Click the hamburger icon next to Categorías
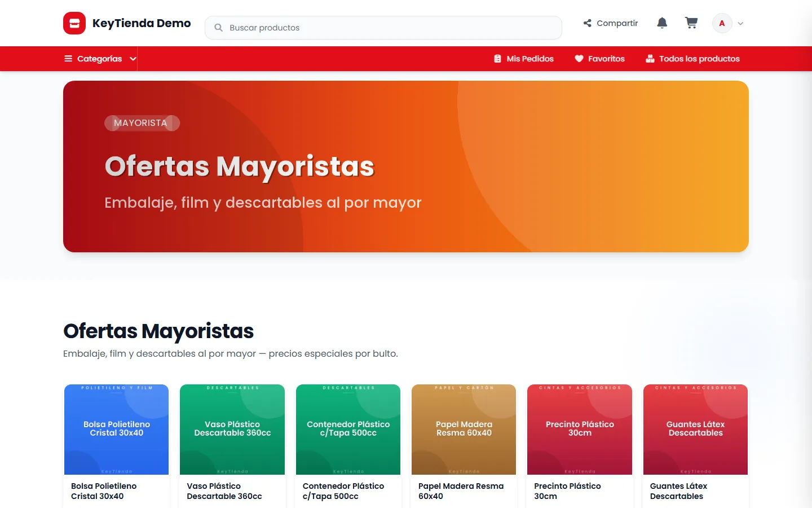Screen dimensions: 812x508 pos(68,59)
